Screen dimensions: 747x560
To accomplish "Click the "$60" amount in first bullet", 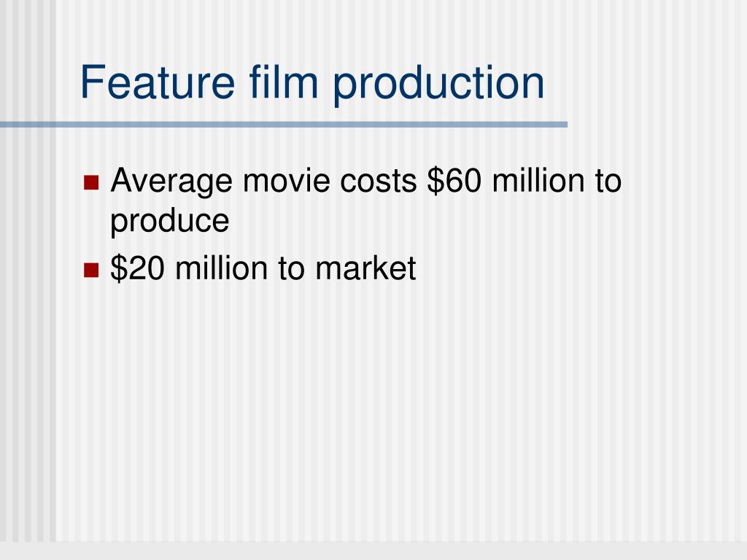I will (454, 181).
